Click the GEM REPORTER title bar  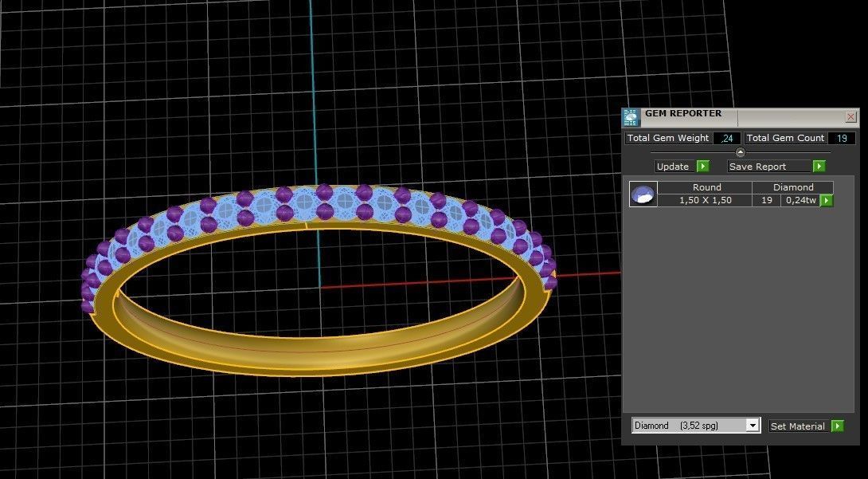[x=742, y=117]
